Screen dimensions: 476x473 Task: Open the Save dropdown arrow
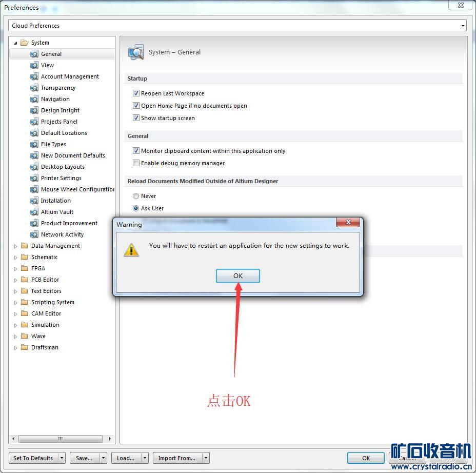coord(103,458)
